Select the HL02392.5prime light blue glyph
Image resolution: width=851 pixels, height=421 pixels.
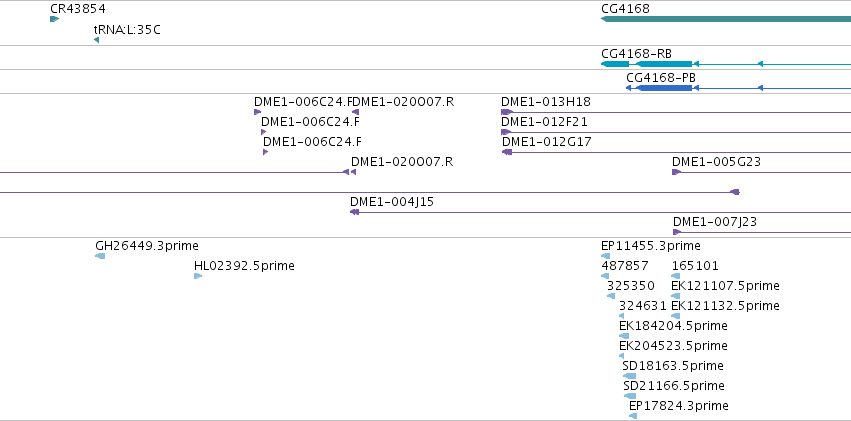(x=198, y=276)
